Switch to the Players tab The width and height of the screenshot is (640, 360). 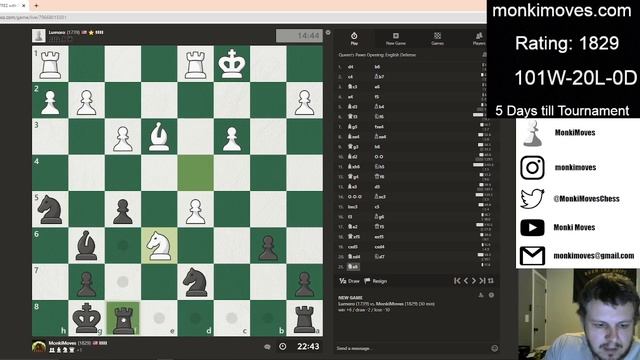[x=479, y=38]
